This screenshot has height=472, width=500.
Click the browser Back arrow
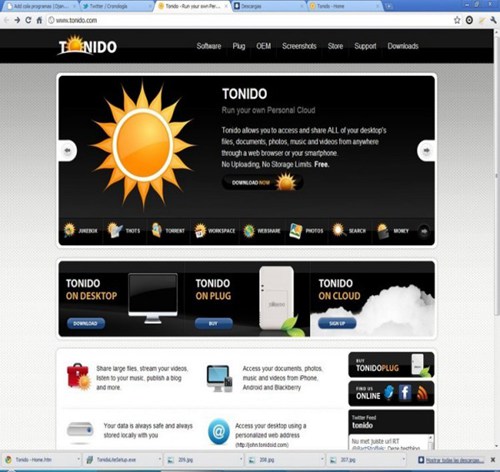tap(6, 20)
